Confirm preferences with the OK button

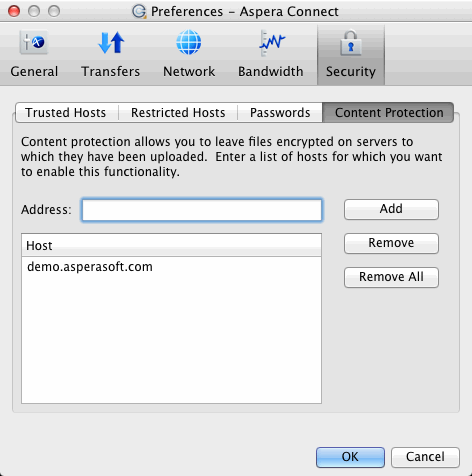click(350, 457)
